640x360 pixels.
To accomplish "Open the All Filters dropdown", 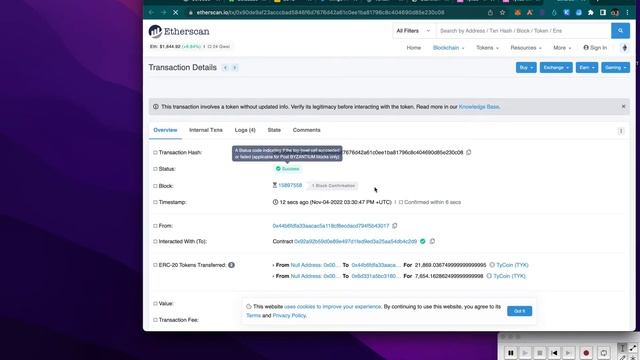I will [413, 31].
